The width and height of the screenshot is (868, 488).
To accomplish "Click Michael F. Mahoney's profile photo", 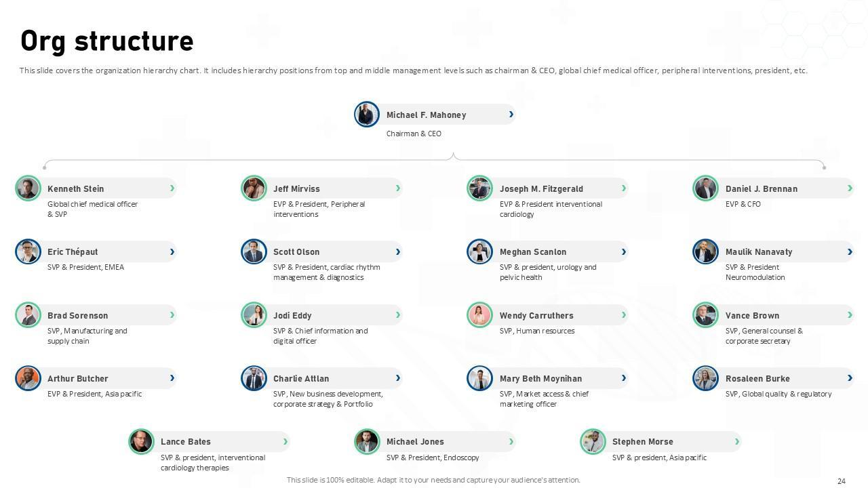I will pos(367,115).
